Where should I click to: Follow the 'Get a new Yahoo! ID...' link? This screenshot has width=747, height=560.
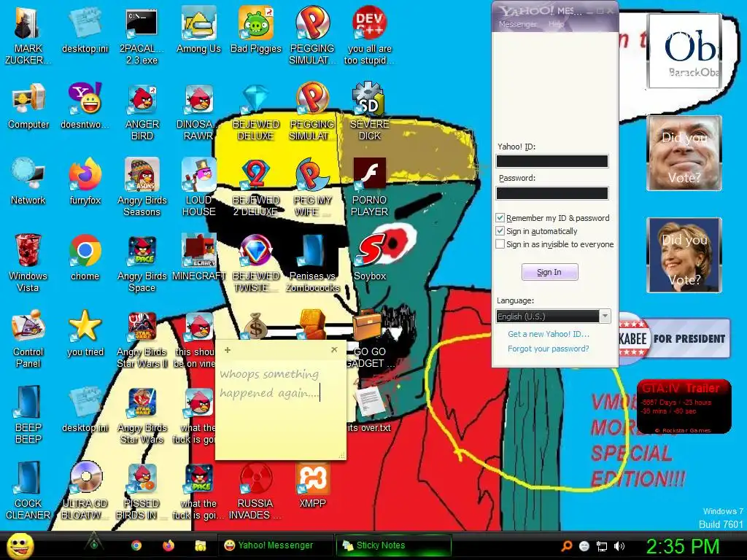549,334
